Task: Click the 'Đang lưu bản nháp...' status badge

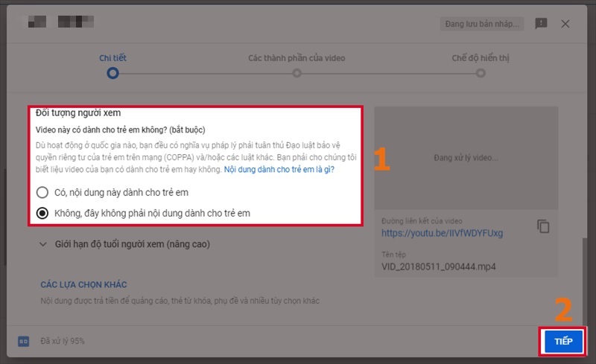Action: pos(481,24)
